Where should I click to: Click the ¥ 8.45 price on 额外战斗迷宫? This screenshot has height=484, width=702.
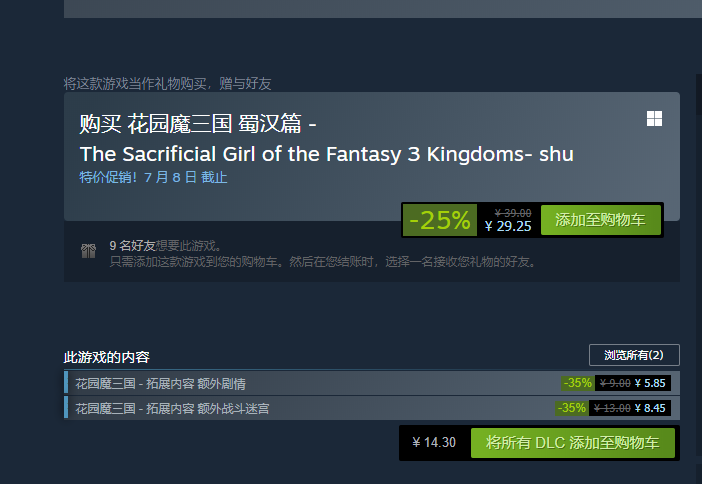coord(650,408)
